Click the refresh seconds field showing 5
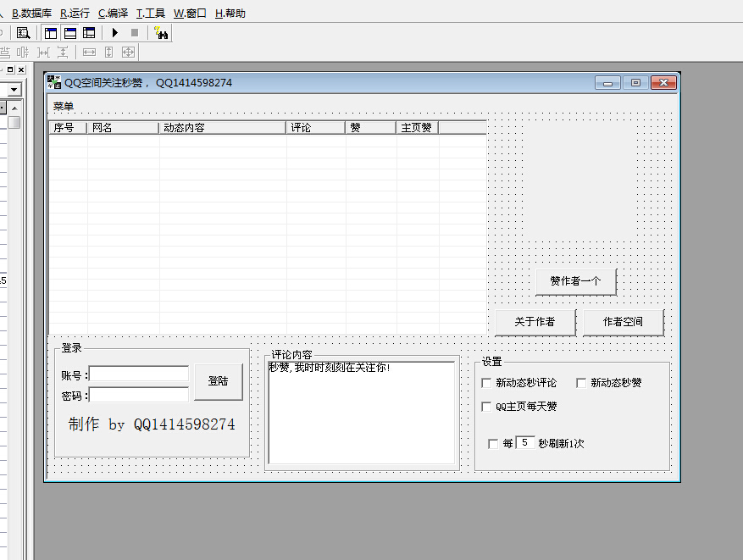 [x=525, y=442]
